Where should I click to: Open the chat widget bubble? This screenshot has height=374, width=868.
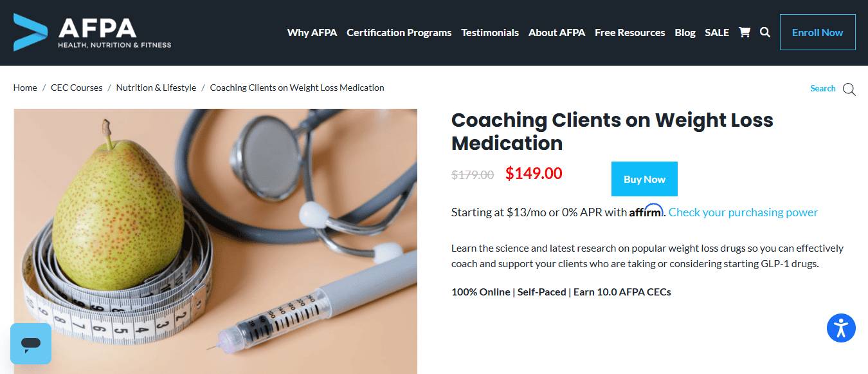(x=31, y=344)
